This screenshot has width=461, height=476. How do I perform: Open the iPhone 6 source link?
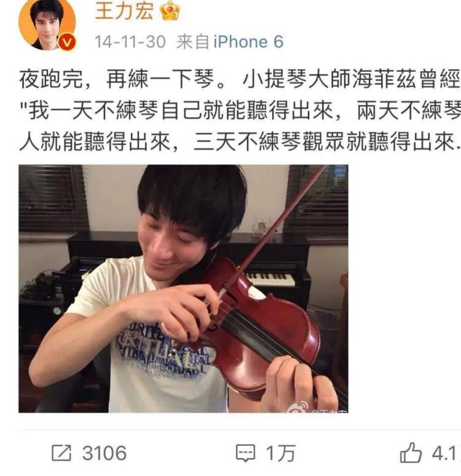248,42
